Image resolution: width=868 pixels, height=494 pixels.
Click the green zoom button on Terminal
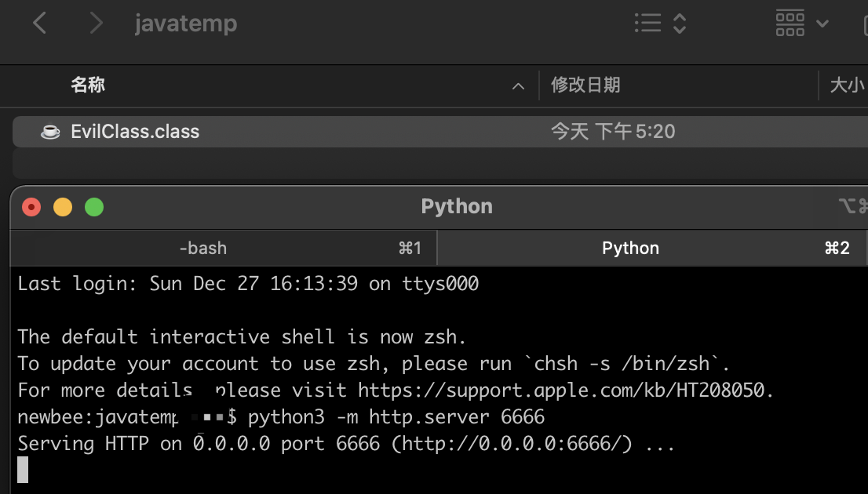(94, 206)
